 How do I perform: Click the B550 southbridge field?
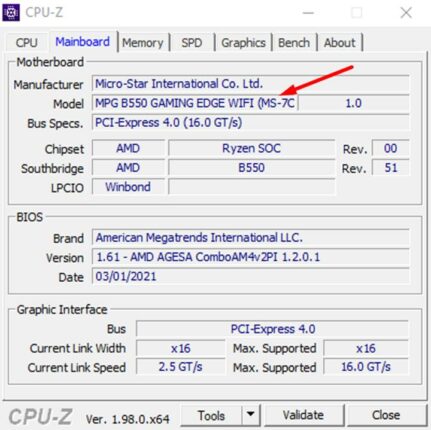coord(251,168)
